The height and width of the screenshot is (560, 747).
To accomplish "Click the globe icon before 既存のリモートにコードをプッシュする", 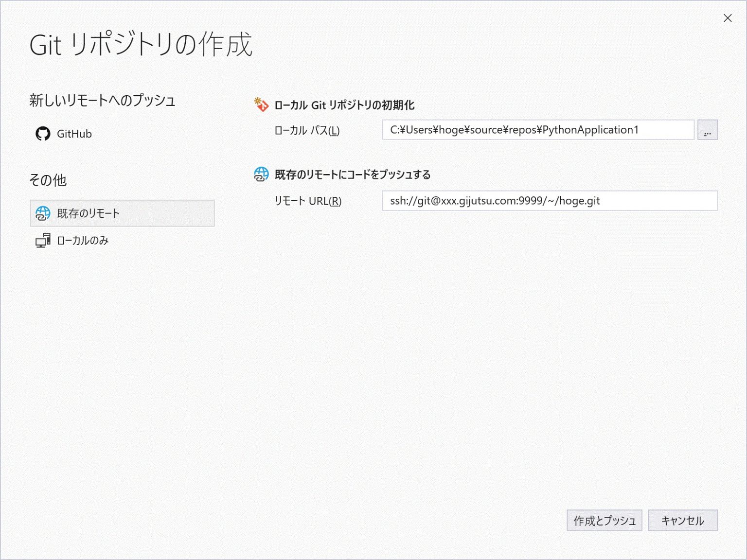I will click(x=261, y=174).
